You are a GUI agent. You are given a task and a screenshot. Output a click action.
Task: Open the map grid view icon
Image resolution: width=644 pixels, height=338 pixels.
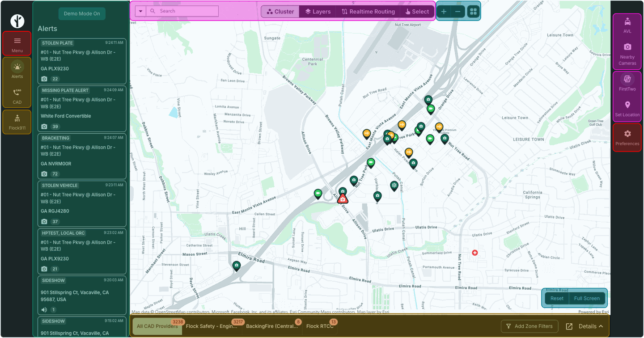tap(473, 12)
